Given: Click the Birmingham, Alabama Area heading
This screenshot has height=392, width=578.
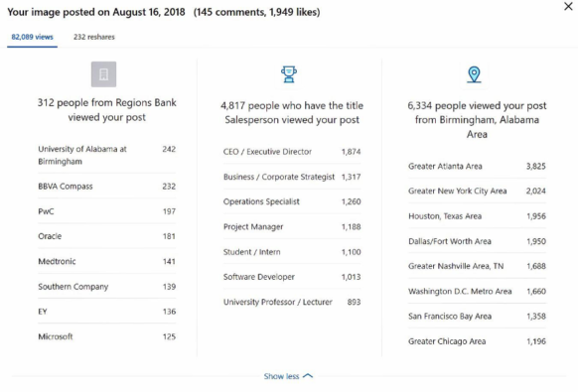Looking at the screenshot, I should click(x=477, y=120).
